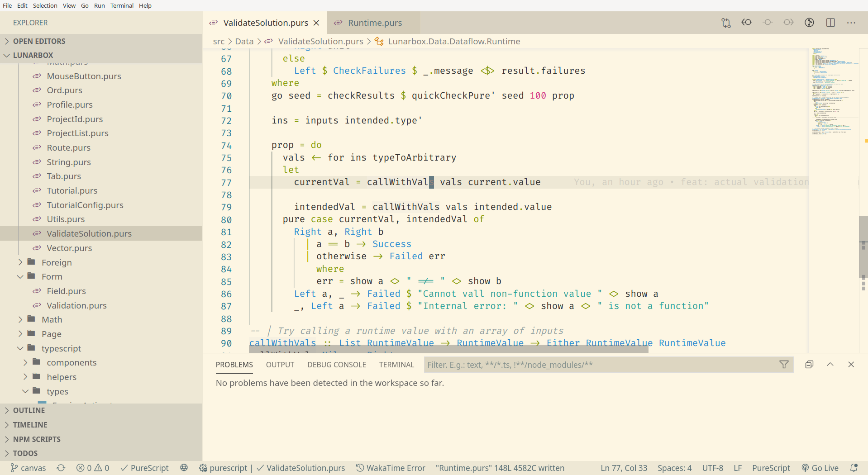Screen dimensions: 868x475
Task: Start Go Live server
Action: (820, 468)
